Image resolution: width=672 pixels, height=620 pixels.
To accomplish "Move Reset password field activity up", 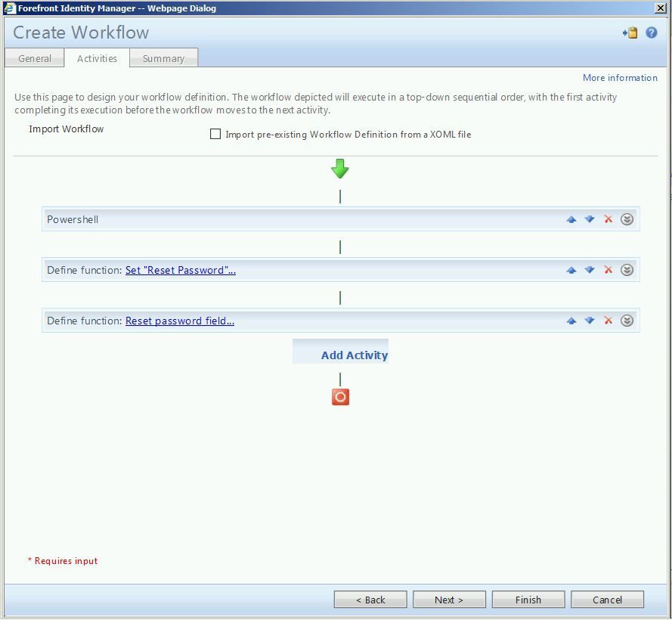I will coord(571,321).
